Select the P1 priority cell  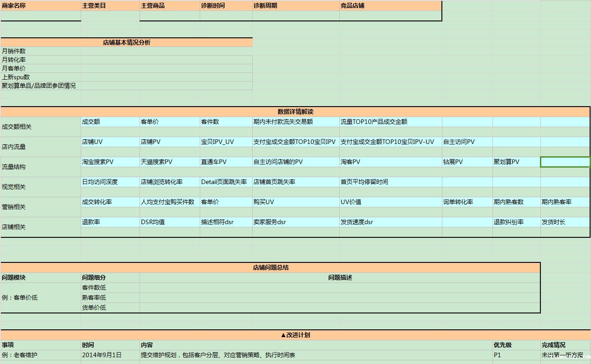(516, 355)
